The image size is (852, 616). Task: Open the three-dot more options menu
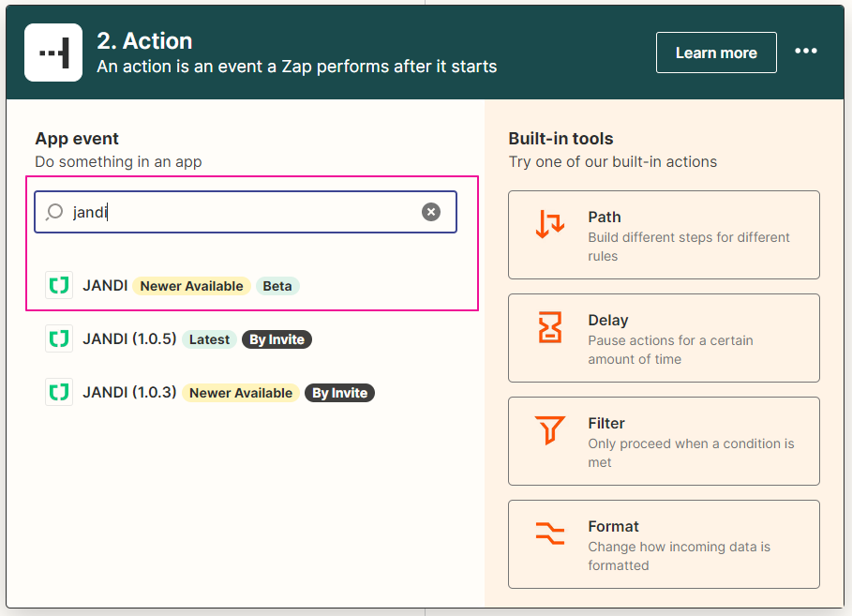(806, 52)
